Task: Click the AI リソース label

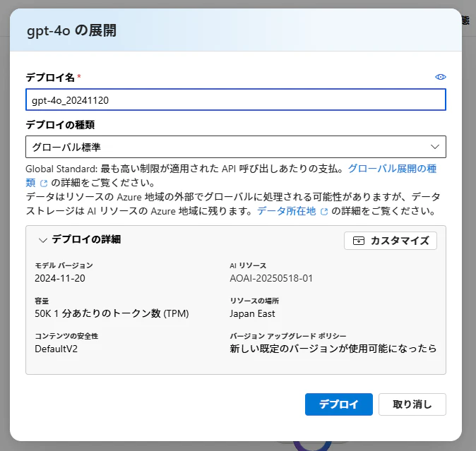Action: tap(248, 265)
